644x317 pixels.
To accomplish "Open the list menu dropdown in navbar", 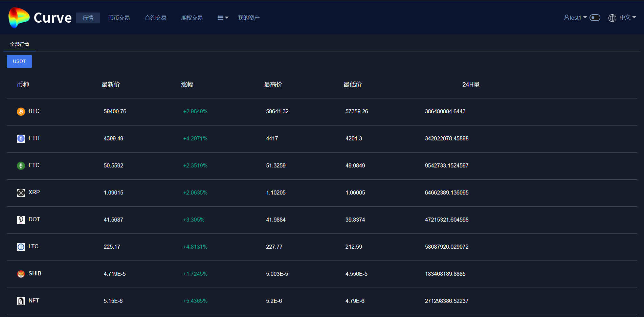I will [223, 18].
